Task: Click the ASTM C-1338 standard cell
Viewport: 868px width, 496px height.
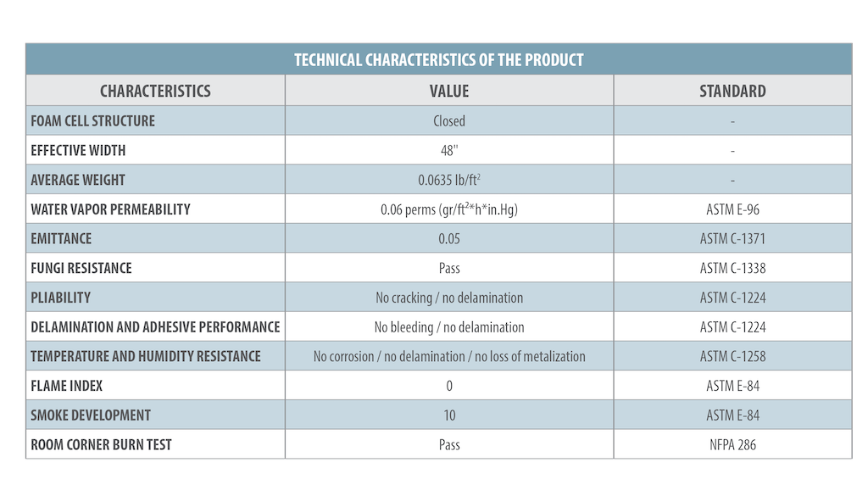Action: click(732, 268)
